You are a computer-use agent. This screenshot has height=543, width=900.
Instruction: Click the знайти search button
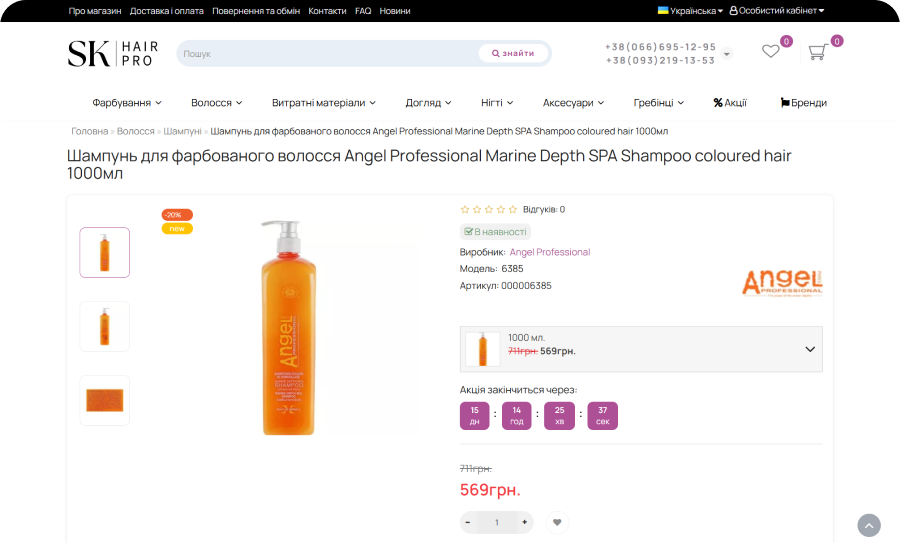513,53
